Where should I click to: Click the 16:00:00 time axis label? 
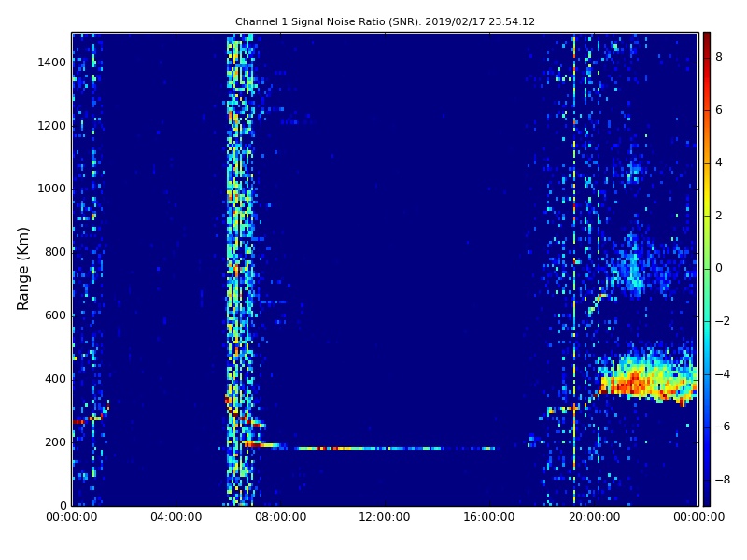(x=489, y=517)
